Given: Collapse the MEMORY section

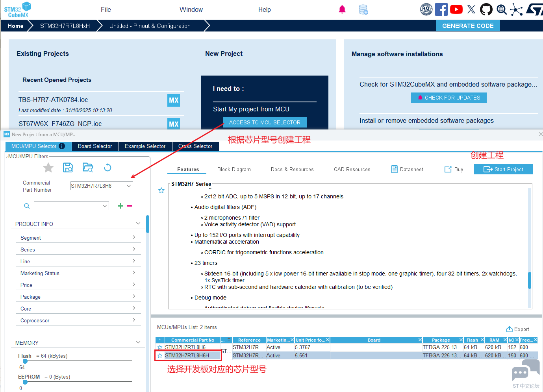Looking at the screenshot, I should [138, 342].
